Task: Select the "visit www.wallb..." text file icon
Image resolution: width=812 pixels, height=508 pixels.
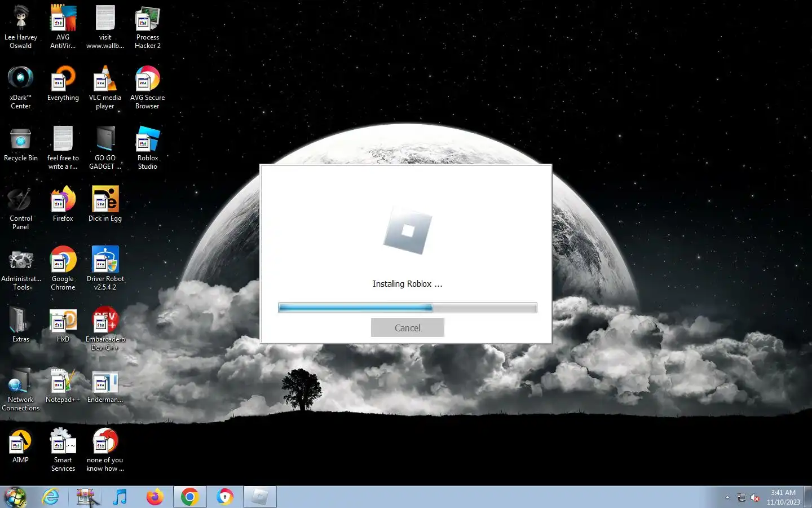Action: pos(105,27)
